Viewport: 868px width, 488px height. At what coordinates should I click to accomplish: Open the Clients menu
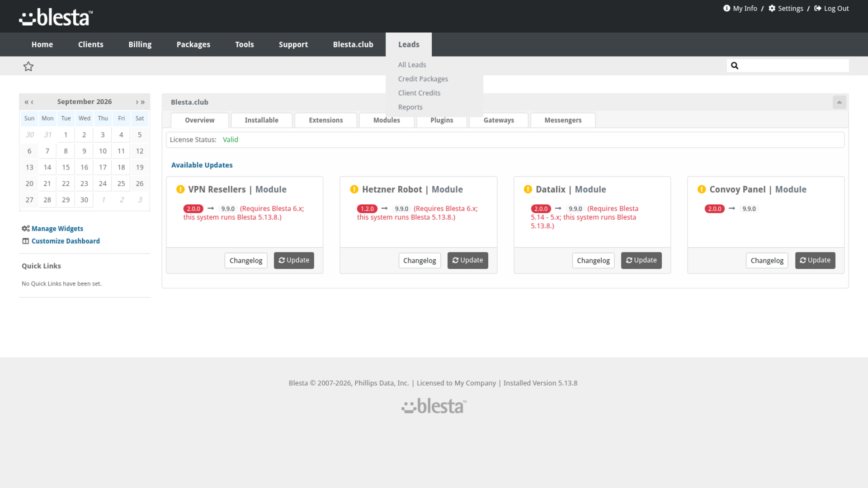point(90,44)
